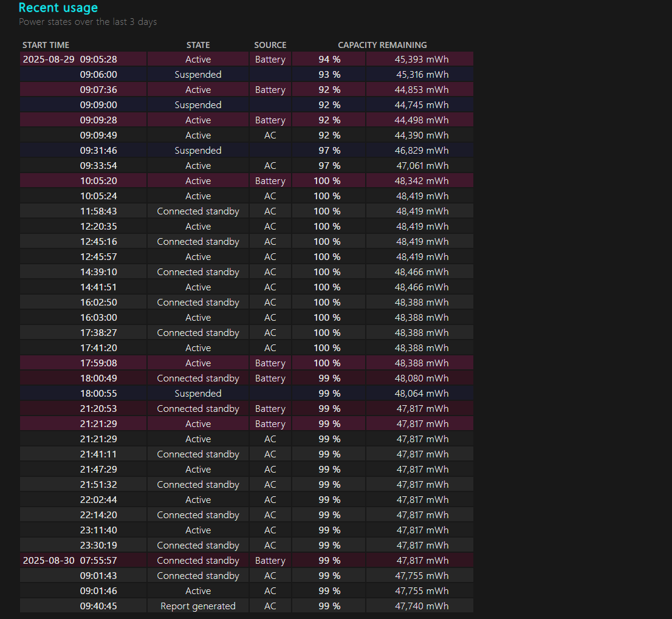
Task: Click the 21:20:53 start time
Action: 98,409
